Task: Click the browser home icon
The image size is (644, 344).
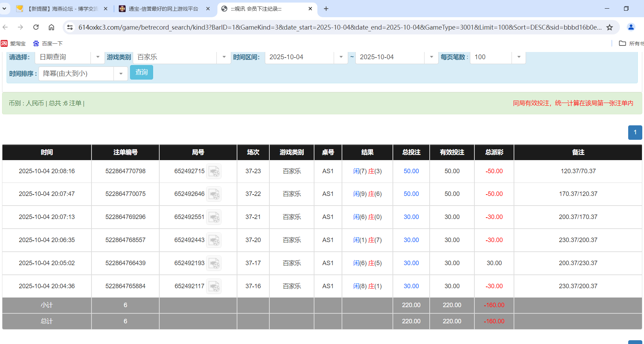Action: coord(51,27)
